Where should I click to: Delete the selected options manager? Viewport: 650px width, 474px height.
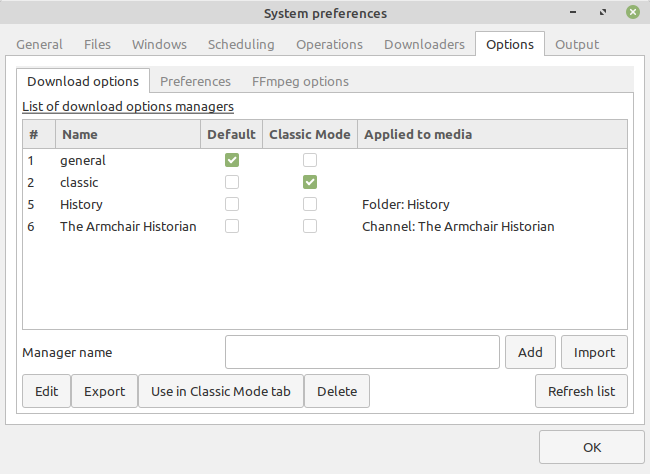coord(337,391)
